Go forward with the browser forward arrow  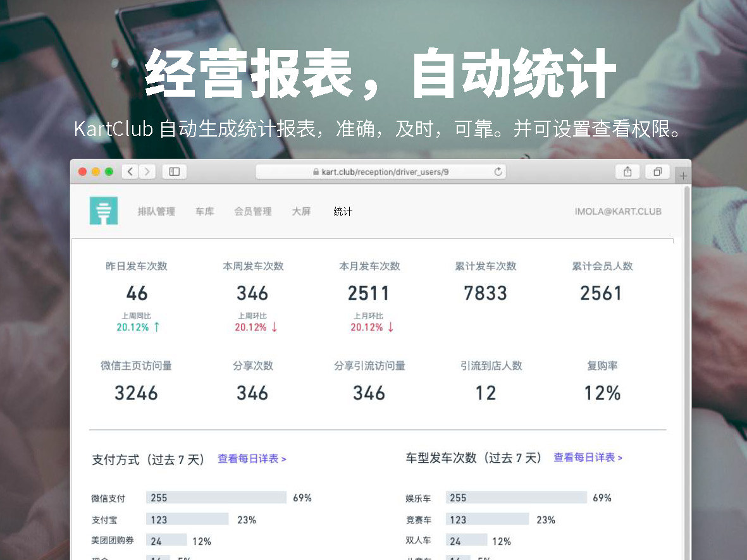tap(147, 171)
